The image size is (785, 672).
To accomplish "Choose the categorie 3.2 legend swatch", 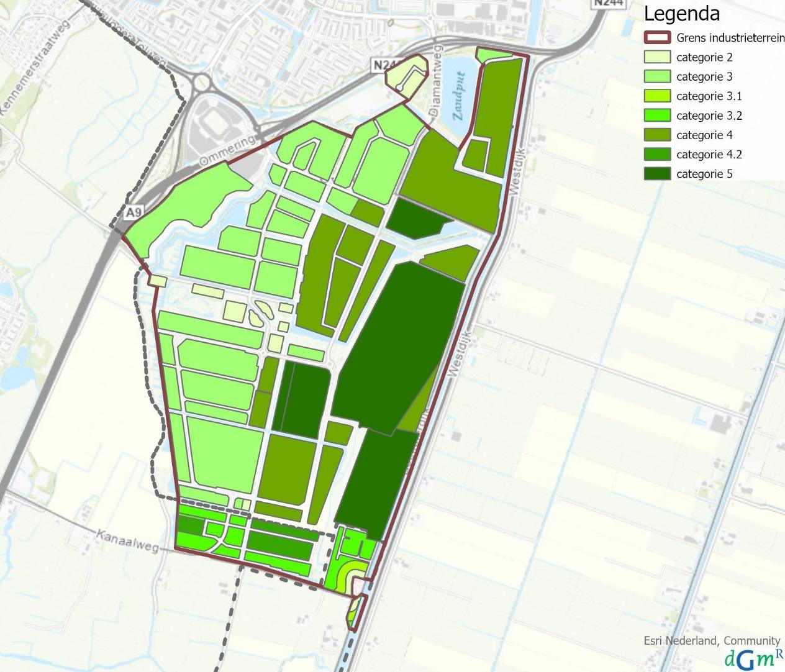I will coord(657,116).
